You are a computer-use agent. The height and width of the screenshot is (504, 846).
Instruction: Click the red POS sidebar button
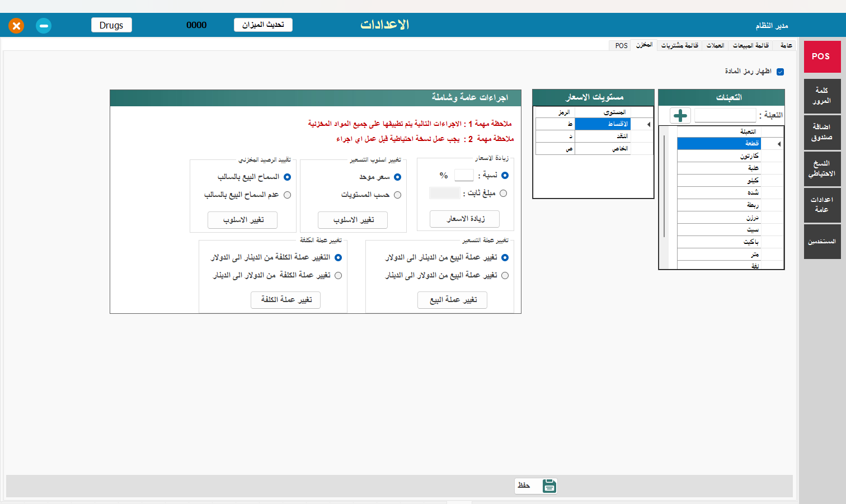[x=822, y=56]
